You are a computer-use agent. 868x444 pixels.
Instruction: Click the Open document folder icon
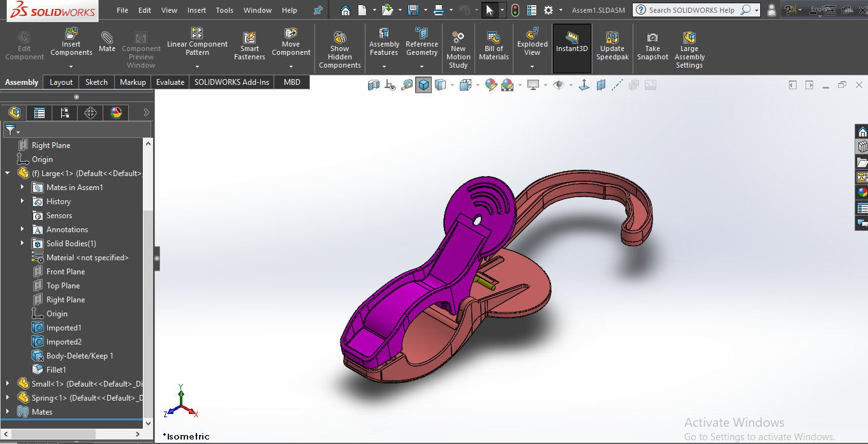pos(387,10)
